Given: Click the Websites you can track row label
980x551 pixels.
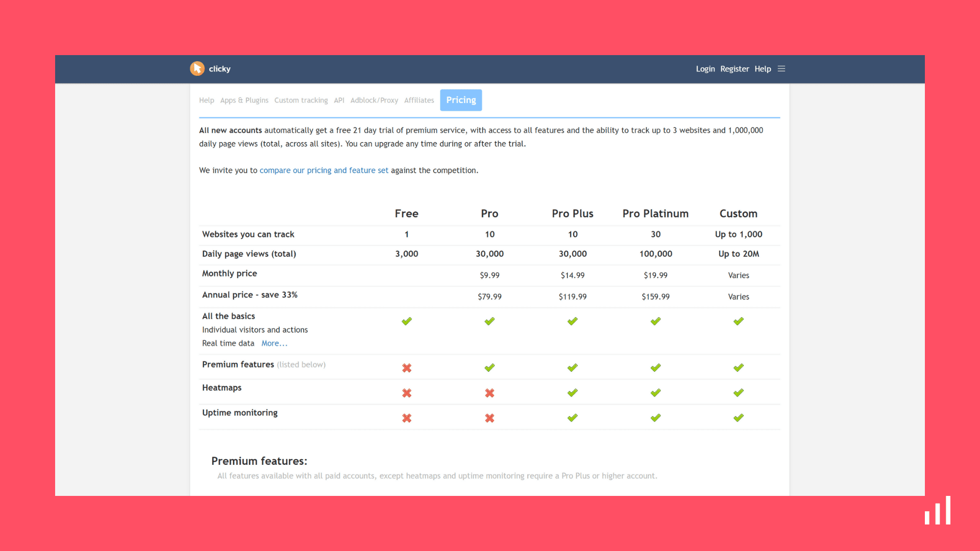Looking at the screenshot, I should click(248, 234).
